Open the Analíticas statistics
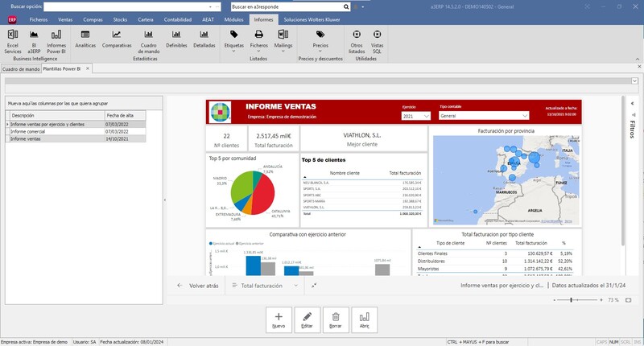The width and height of the screenshot is (644, 346). click(x=85, y=39)
